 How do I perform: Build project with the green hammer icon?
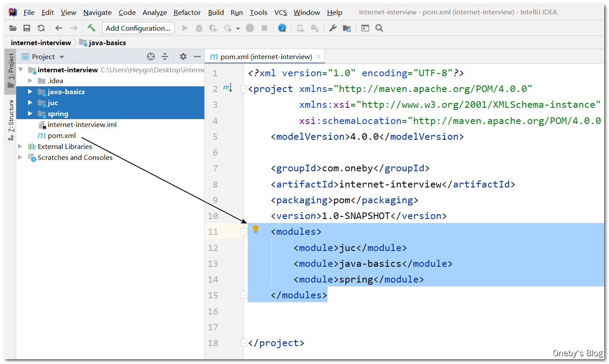point(91,28)
